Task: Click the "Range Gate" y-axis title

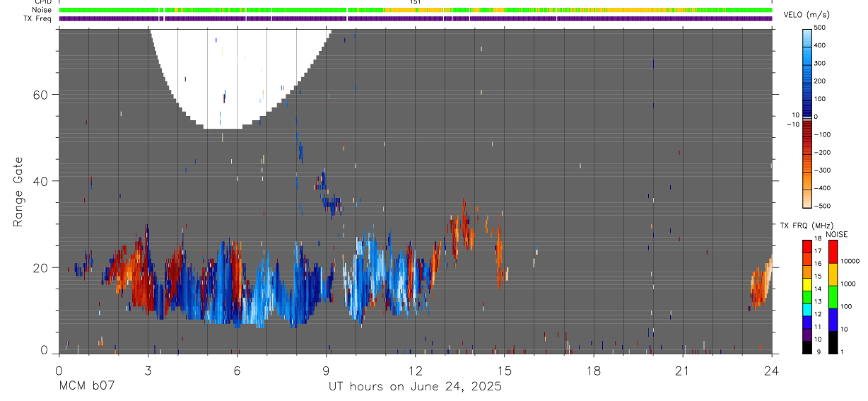Action: tap(18, 192)
